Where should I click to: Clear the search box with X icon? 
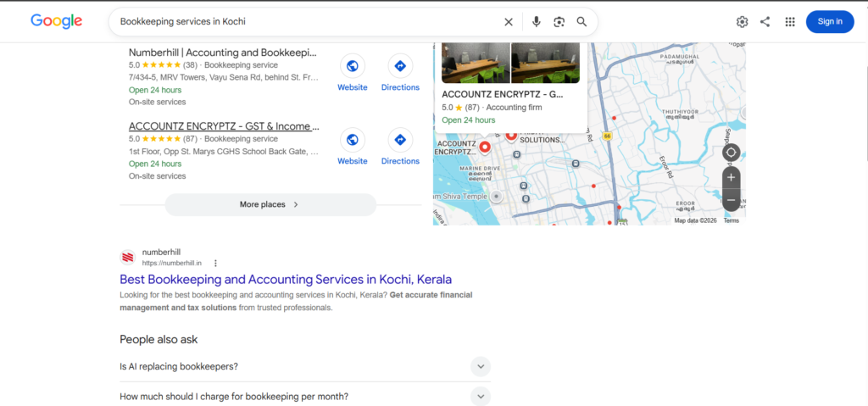509,21
